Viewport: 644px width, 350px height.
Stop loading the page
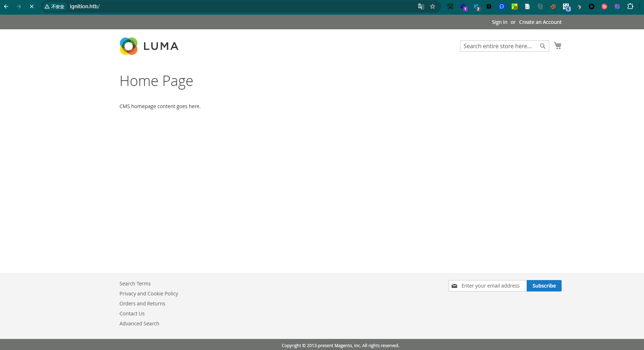pos(32,6)
